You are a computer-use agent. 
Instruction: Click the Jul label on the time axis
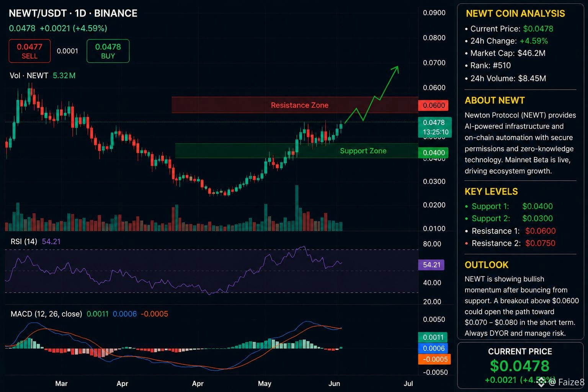[x=408, y=383]
